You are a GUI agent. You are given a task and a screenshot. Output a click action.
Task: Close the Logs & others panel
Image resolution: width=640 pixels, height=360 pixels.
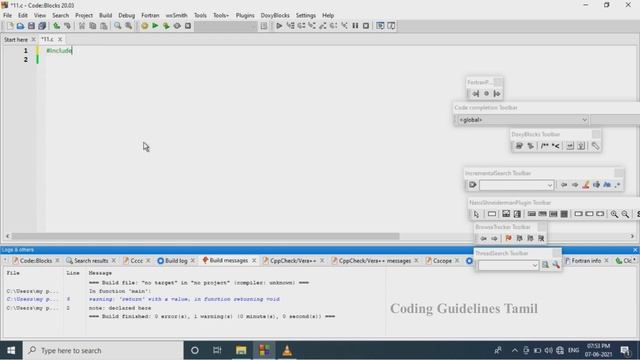(635, 250)
